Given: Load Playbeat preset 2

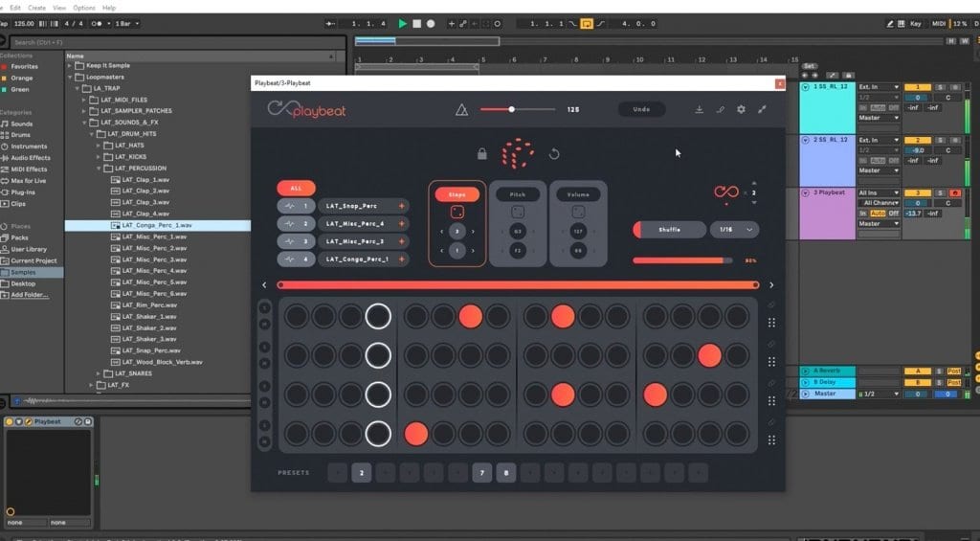Looking at the screenshot, I should click(361, 473).
